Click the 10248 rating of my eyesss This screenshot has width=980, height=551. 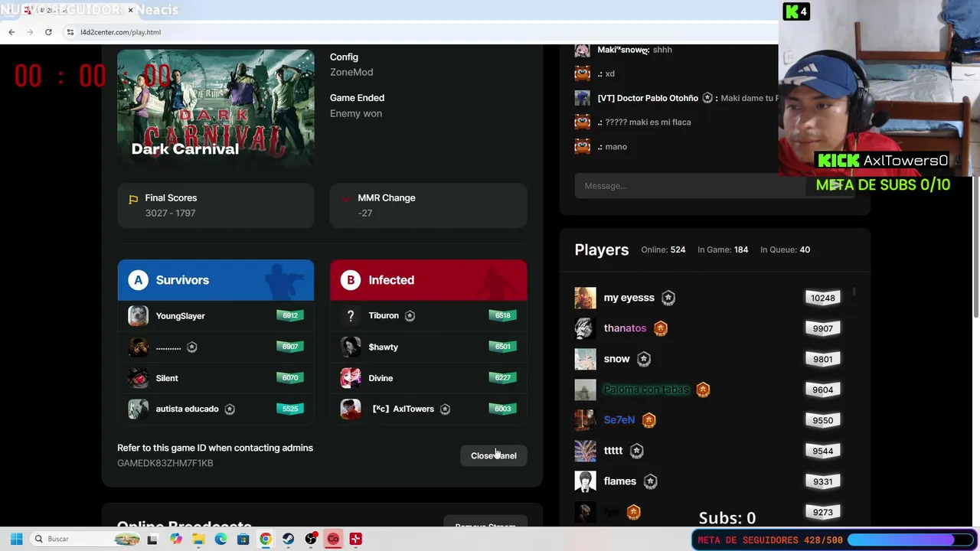tap(823, 298)
